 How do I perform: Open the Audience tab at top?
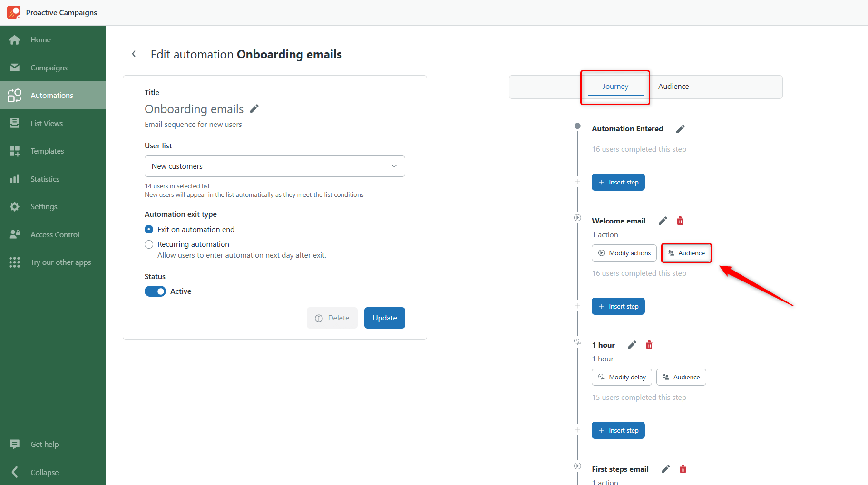click(673, 87)
